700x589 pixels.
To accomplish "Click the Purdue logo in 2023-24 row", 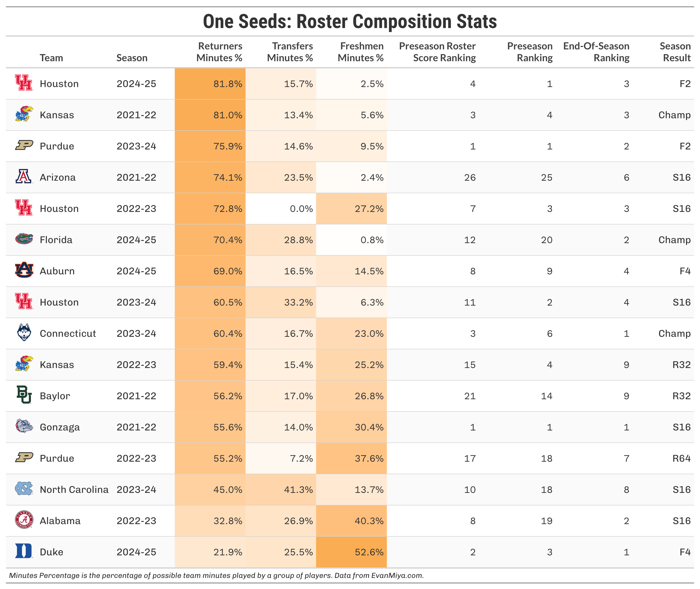I will click(x=24, y=146).
